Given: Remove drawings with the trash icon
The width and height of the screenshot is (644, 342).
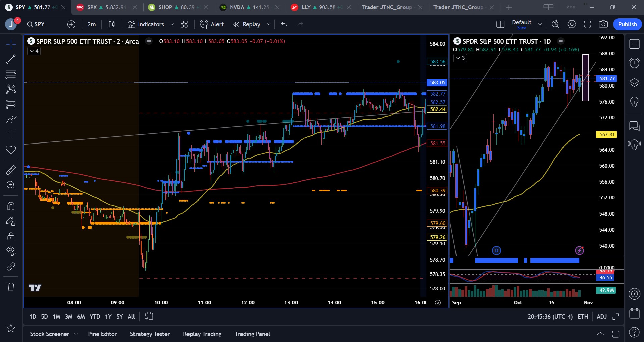Looking at the screenshot, I should pyautogui.click(x=11, y=287).
